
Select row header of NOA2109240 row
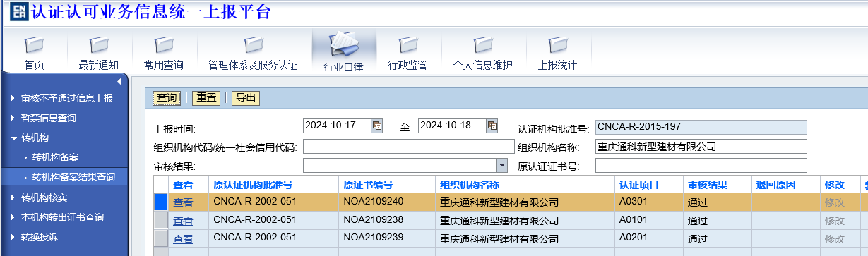[161, 202]
